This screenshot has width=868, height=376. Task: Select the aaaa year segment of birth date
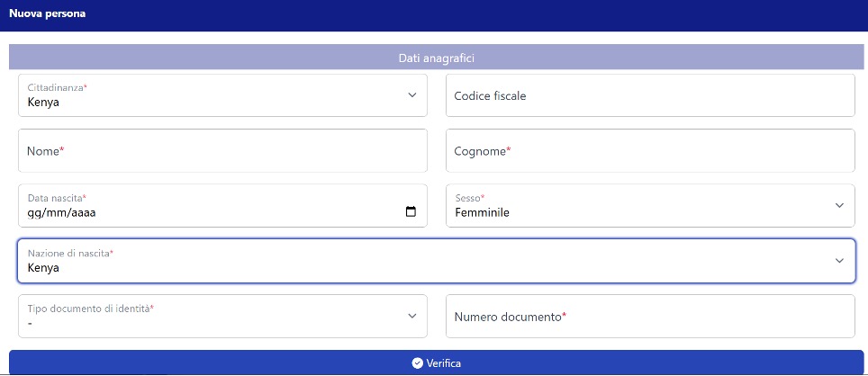[84, 212]
